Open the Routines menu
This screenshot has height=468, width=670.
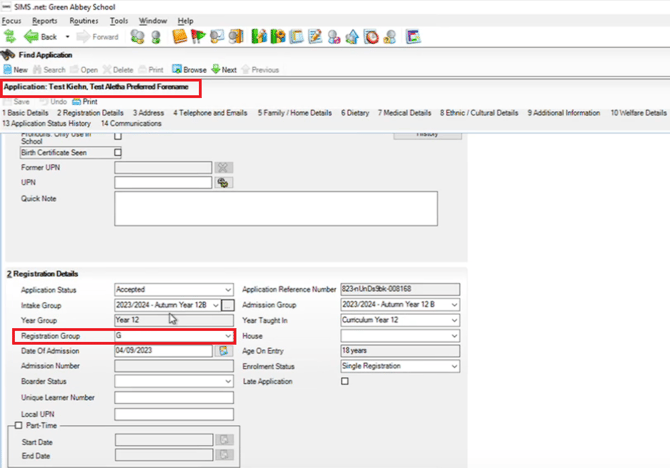(x=84, y=20)
